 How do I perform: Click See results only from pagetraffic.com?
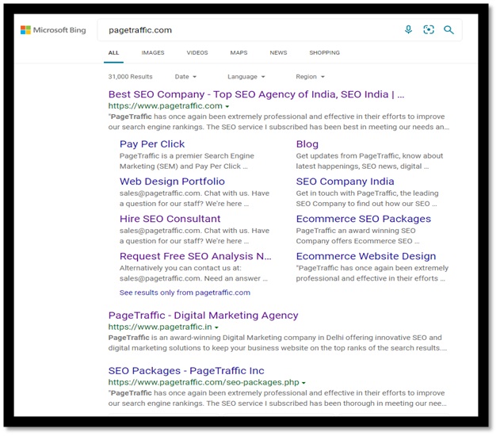click(185, 293)
